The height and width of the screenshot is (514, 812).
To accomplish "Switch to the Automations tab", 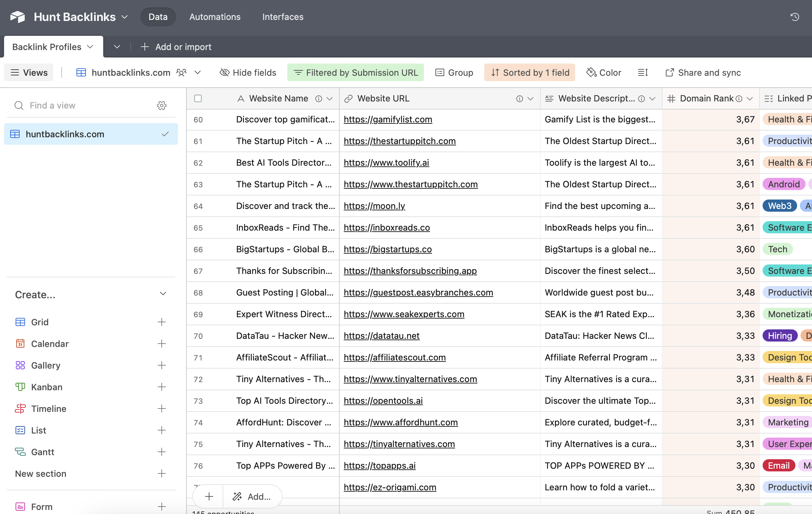I will point(215,17).
